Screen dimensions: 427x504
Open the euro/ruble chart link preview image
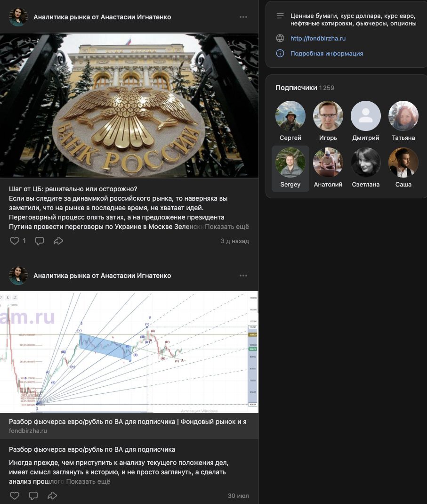click(129, 352)
